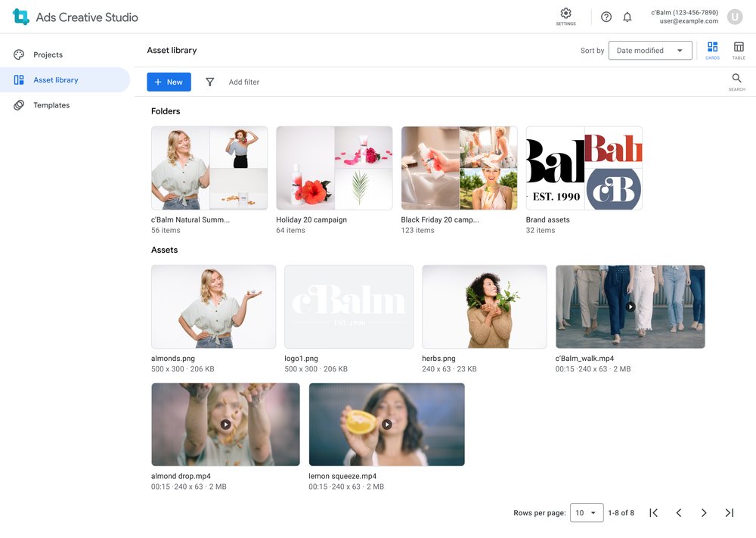Open the user account avatar
The width and height of the screenshot is (756, 538).
point(734,16)
